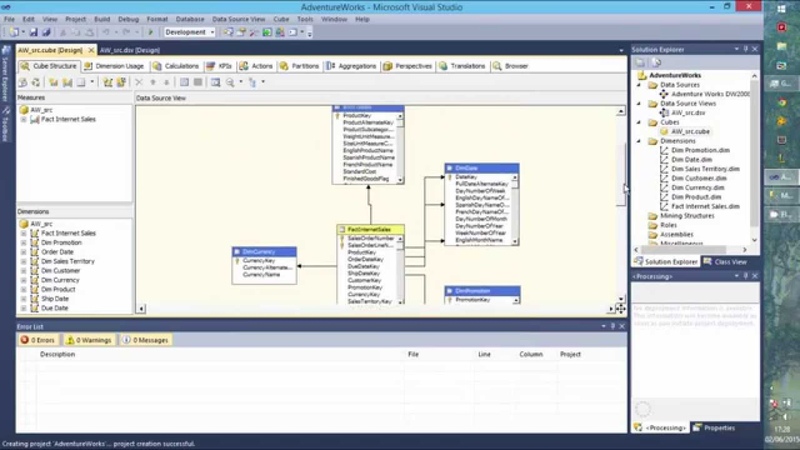Expand the Dim Promotion dimension node
800x450 pixels.
pyautogui.click(x=23, y=243)
